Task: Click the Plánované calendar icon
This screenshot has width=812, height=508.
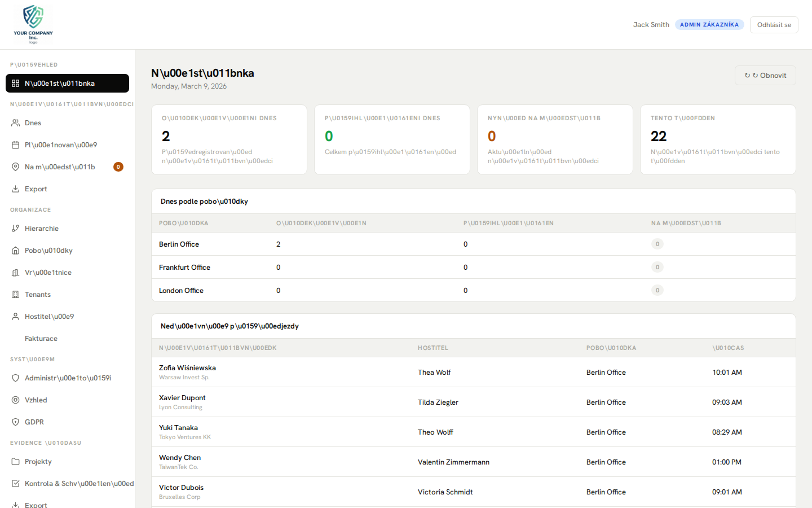Action: tap(15, 144)
